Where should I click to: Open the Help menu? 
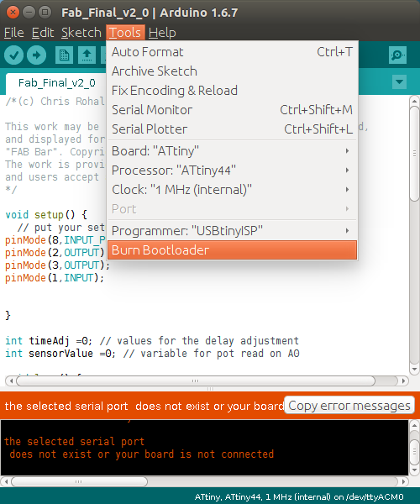pos(162,33)
